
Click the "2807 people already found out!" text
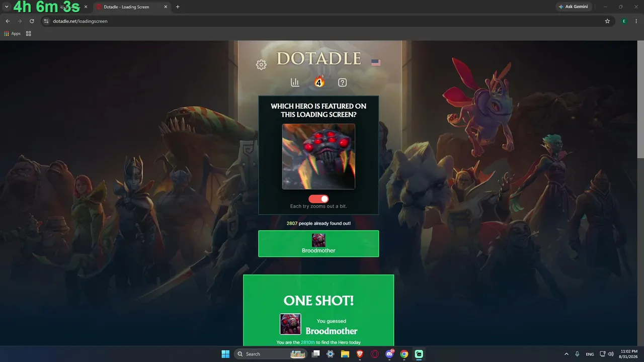pyautogui.click(x=318, y=223)
